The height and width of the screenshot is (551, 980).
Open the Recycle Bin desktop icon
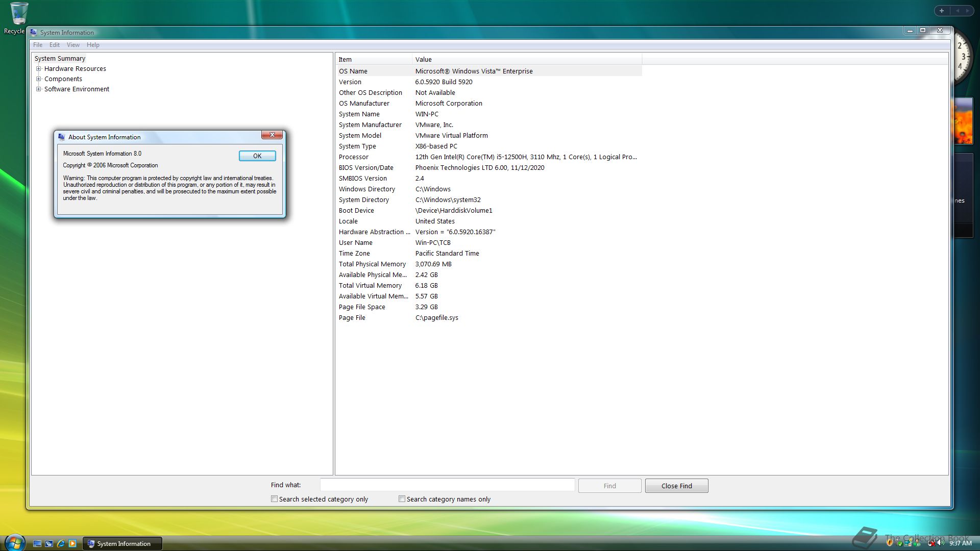(18, 18)
